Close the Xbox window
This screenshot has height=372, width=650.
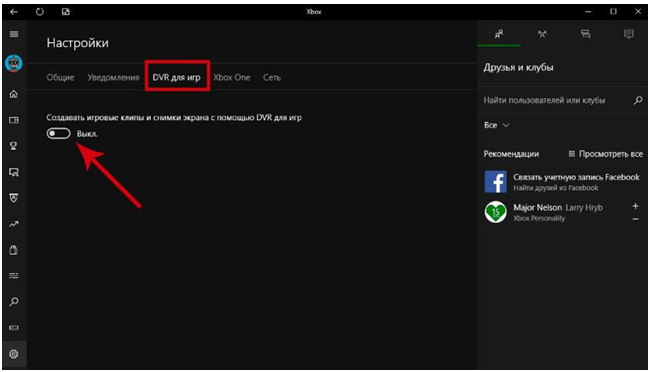coord(638,12)
